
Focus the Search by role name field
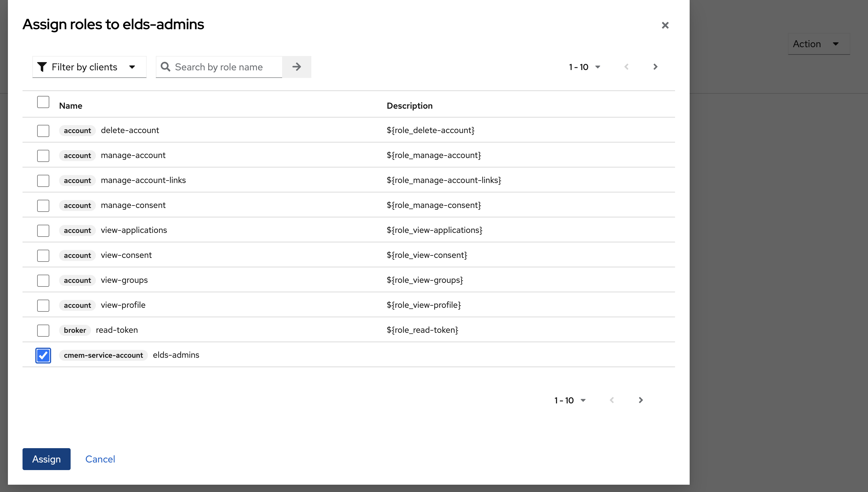pyautogui.click(x=226, y=67)
